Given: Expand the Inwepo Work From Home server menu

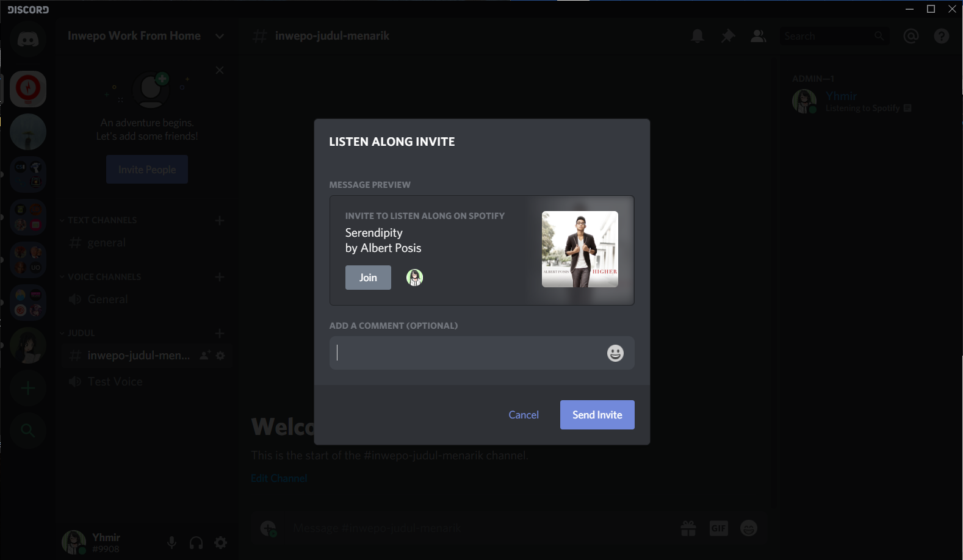Looking at the screenshot, I should 219,36.
